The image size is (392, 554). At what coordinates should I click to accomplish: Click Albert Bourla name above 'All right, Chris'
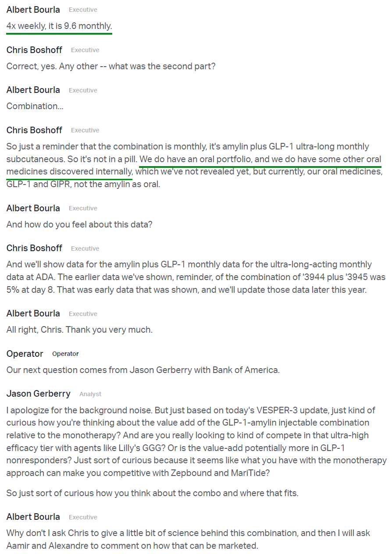coord(33,313)
